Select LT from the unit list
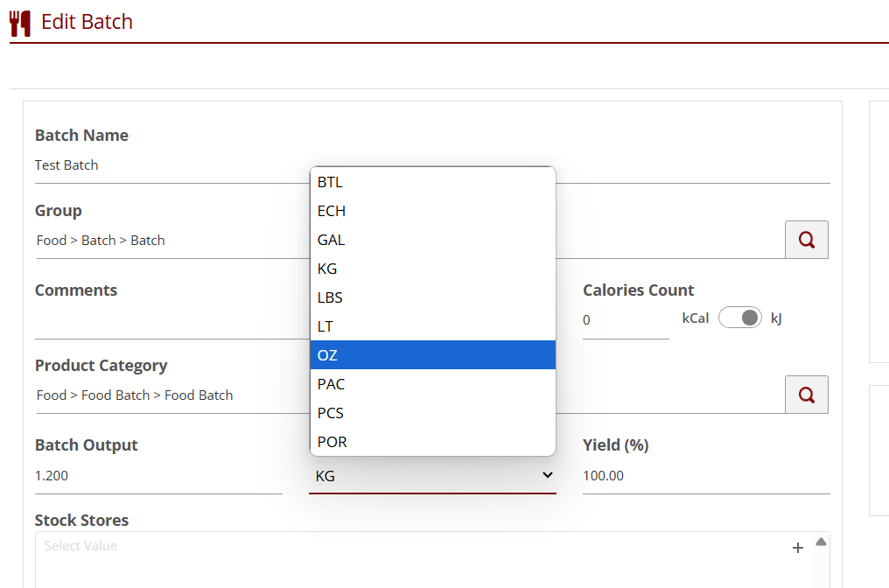Image resolution: width=889 pixels, height=588 pixels. (432, 326)
